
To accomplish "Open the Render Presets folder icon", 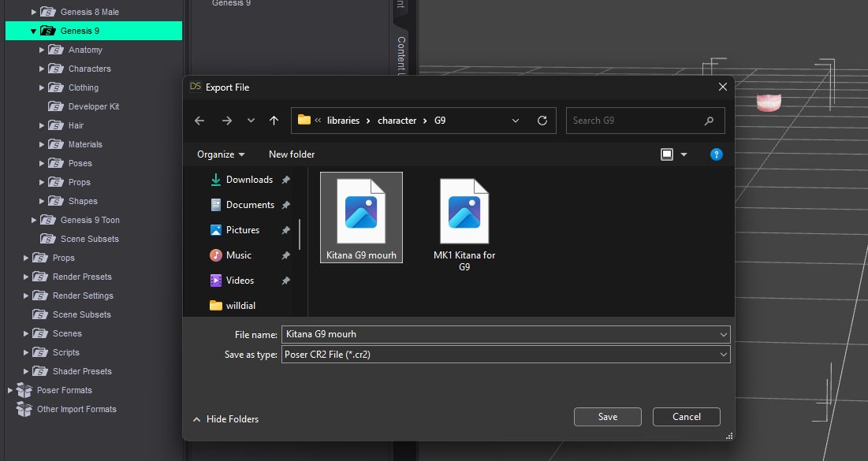I will click(x=40, y=277).
